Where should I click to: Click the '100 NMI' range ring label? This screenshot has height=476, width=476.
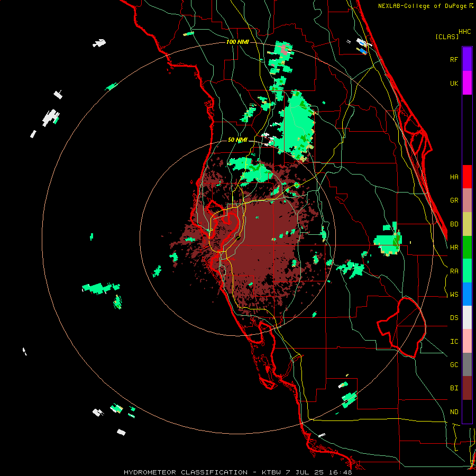237,42
